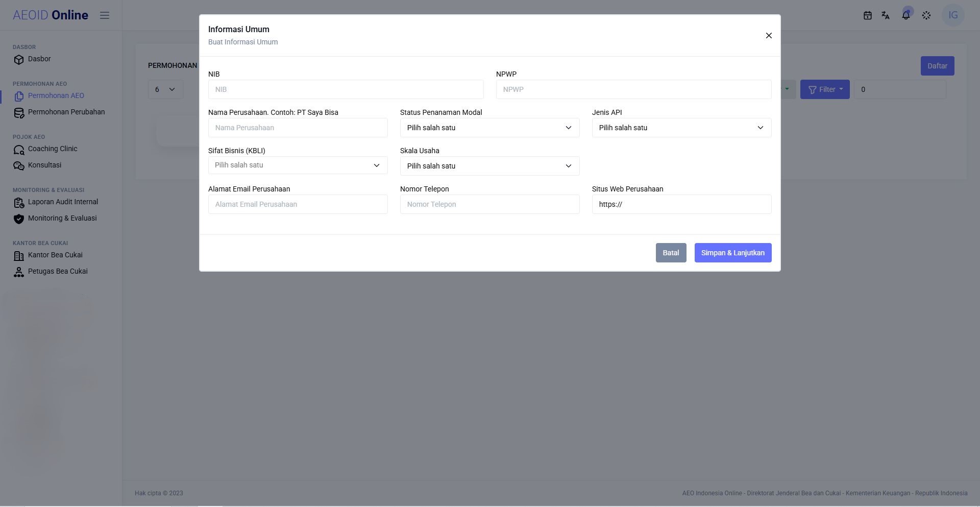Click the Simpan & Lanjutkan button
The image size is (980, 507).
(732, 253)
